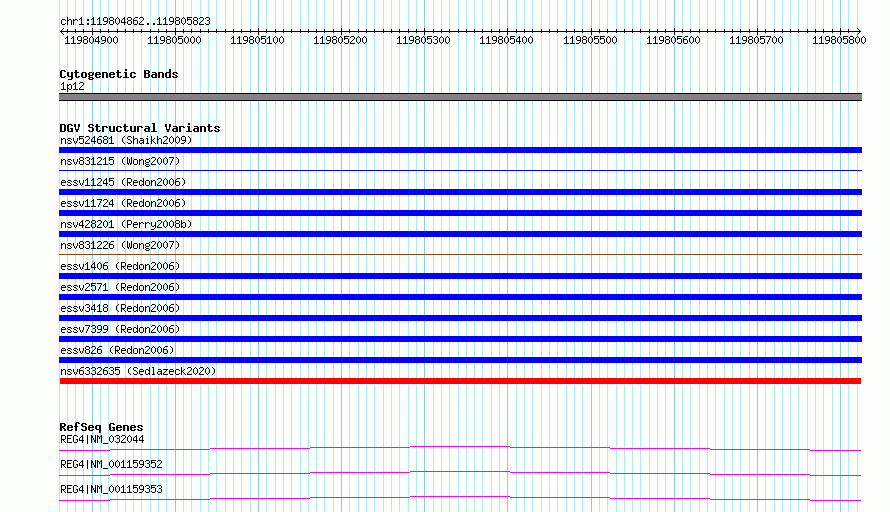The width and height of the screenshot is (890, 512).
Task: Click the 119805200 ruler coordinate
Action: point(341,40)
